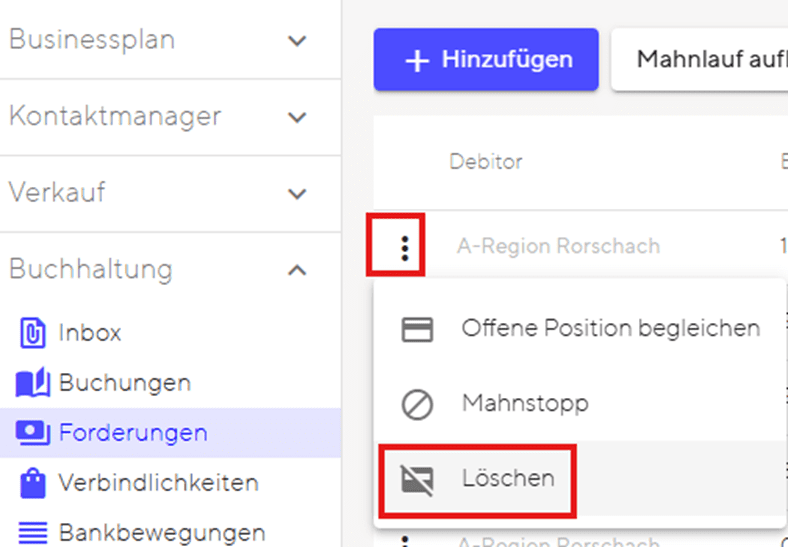Image resolution: width=788 pixels, height=547 pixels.
Task: Select the A-Region Rorschach debtor row
Action: click(558, 246)
